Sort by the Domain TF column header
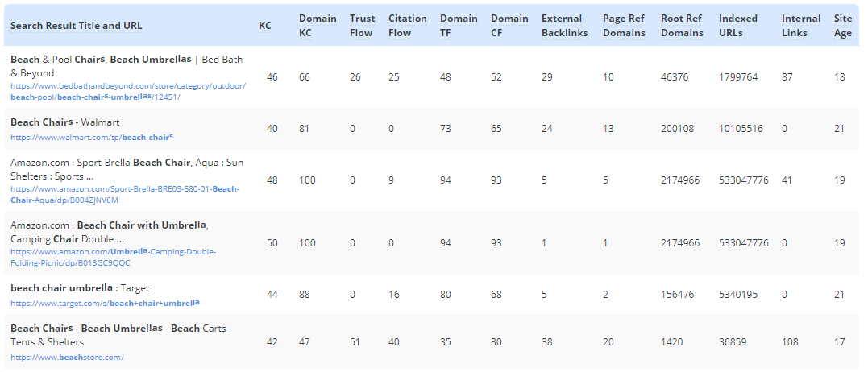 click(x=459, y=26)
